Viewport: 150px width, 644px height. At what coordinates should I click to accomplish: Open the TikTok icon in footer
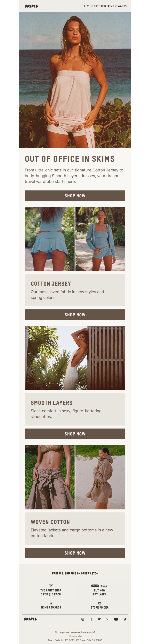(125, 619)
